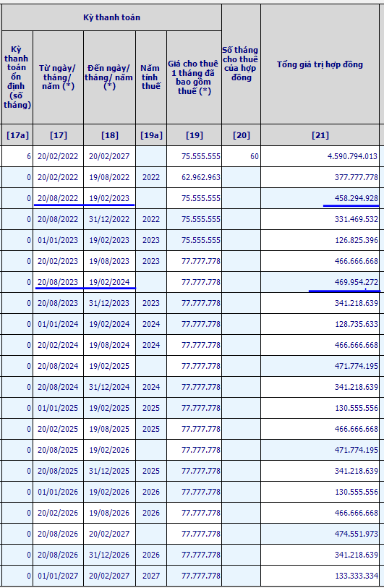Image resolution: width=384 pixels, height=588 pixels.
Task: Select the end date cell 31/12/2022
Action: click(x=109, y=219)
